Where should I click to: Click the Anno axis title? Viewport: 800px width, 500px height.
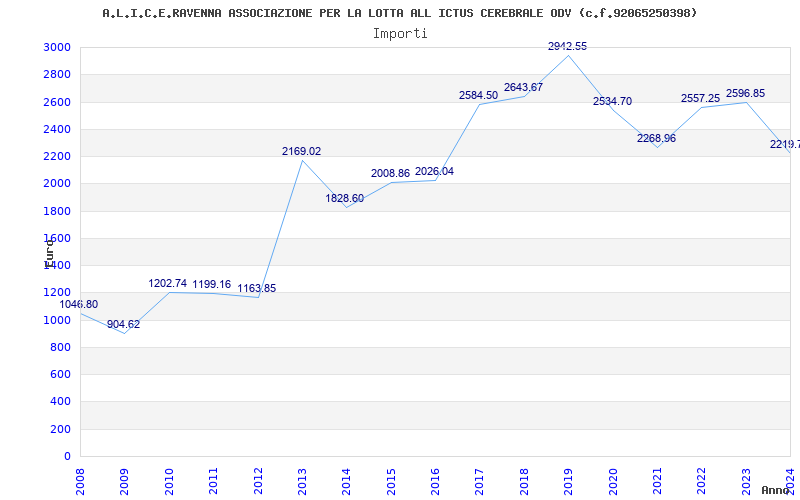pos(776,491)
